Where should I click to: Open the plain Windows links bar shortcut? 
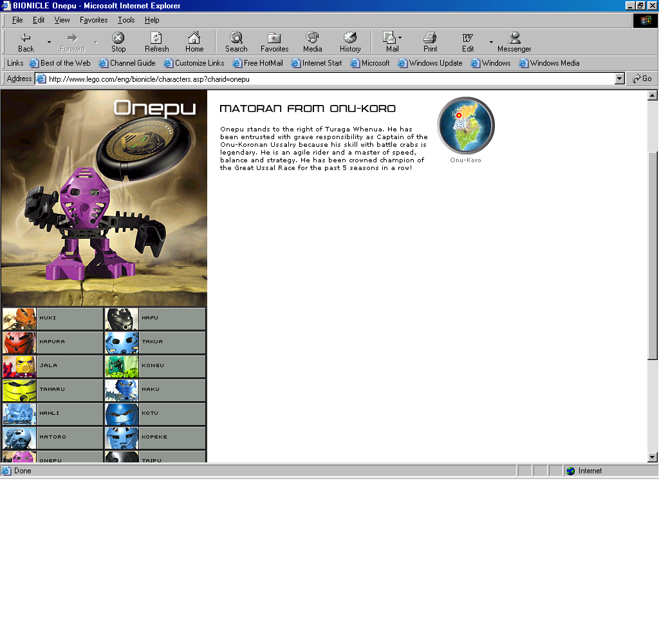click(x=491, y=63)
